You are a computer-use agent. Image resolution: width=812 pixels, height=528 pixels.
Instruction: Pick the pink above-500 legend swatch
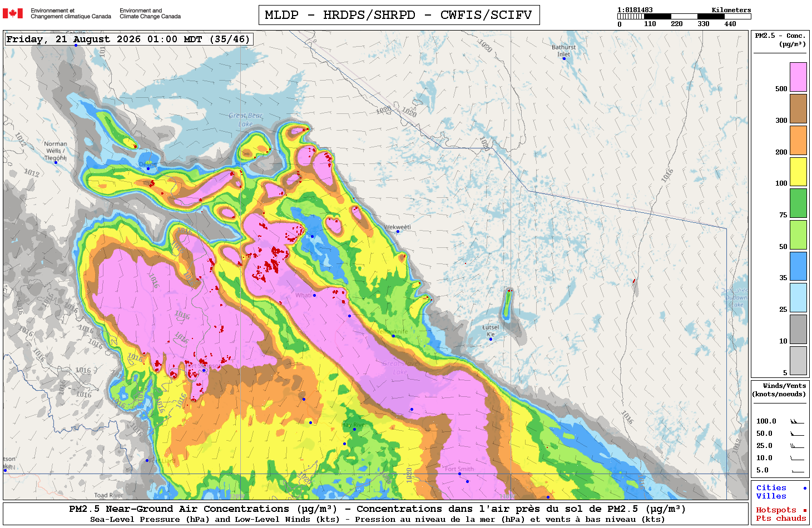798,77
